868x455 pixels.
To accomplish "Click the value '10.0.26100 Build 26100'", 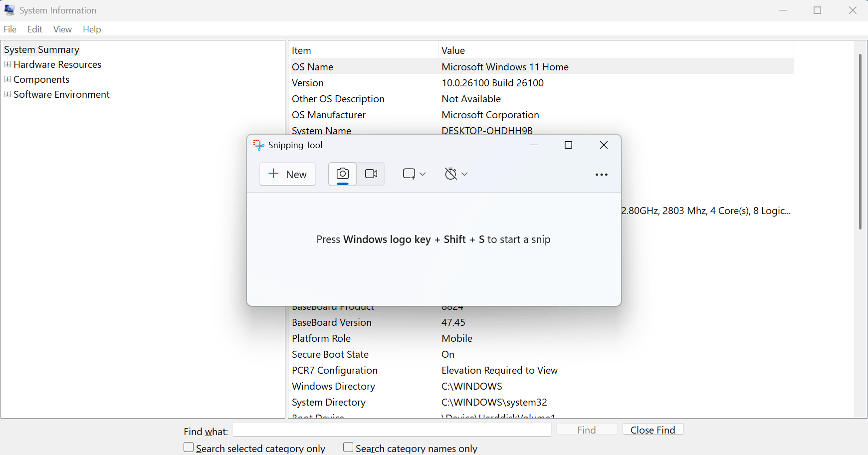I will pos(493,83).
